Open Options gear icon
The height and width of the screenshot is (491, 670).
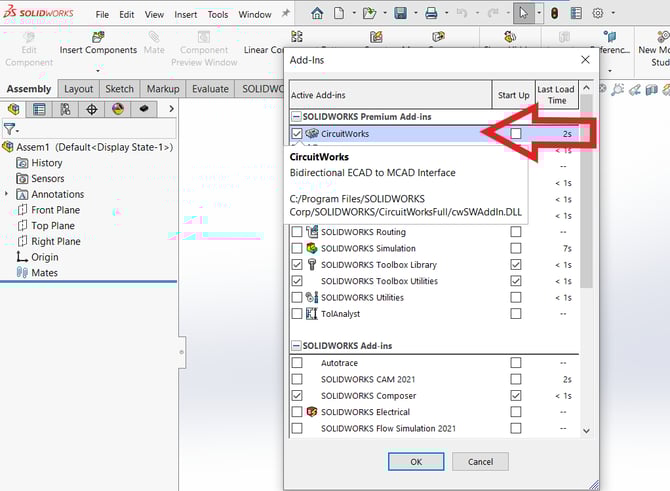click(598, 13)
